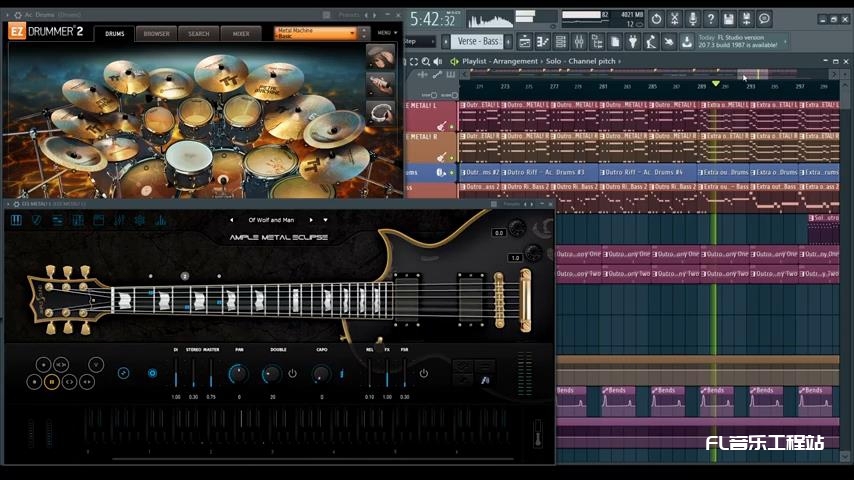Image resolution: width=854 pixels, height=480 pixels.
Task: Open the mixer faders toolbar icon
Action: coord(578,41)
